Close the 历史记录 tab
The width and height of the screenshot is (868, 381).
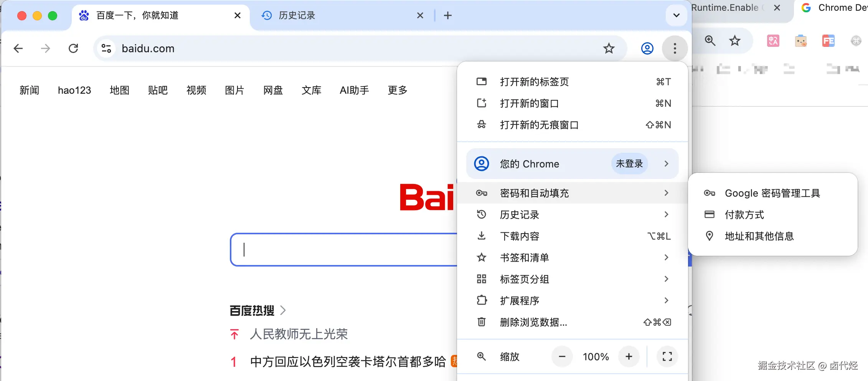pyautogui.click(x=420, y=15)
